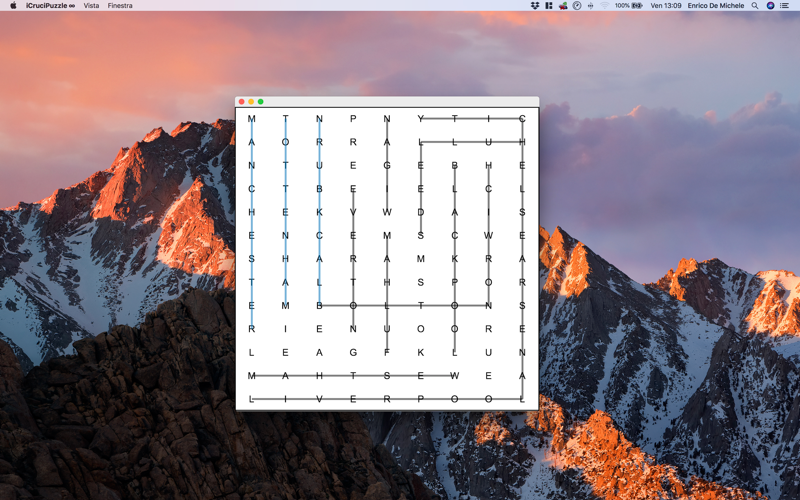Zoom the puzzle window with the green button

click(261, 102)
